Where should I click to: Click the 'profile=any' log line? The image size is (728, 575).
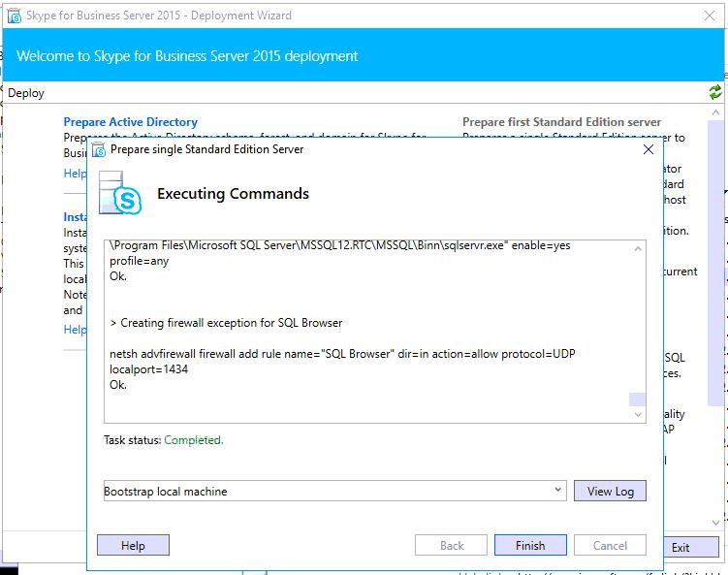[x=139, y=261]
